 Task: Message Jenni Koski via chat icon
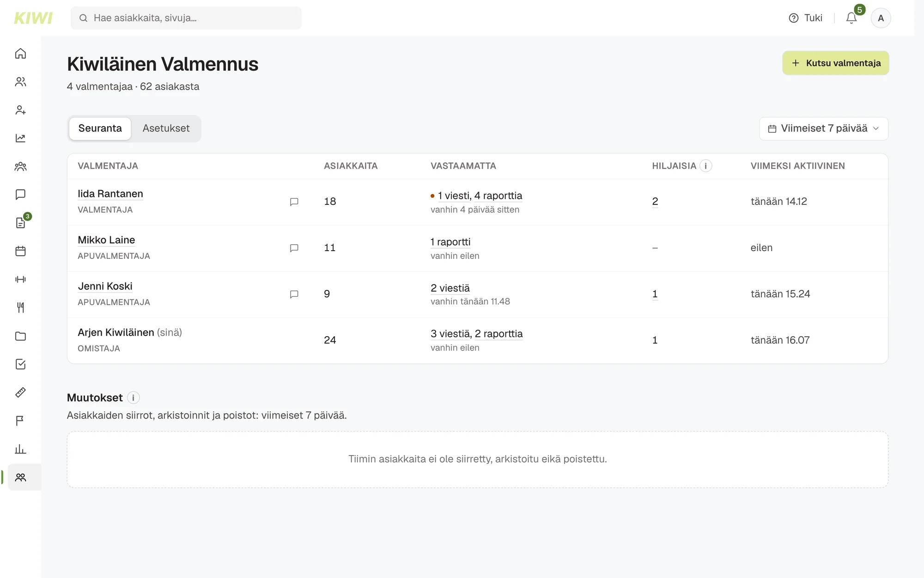[294, 294]
